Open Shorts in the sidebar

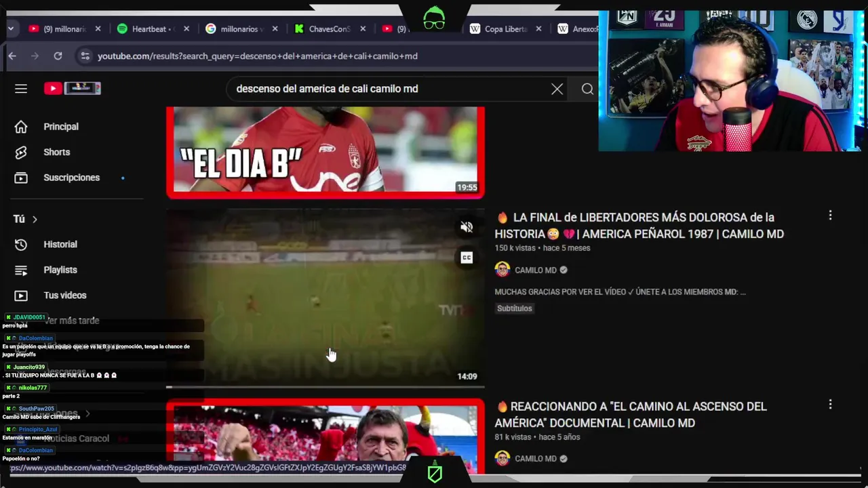(57, 152)
